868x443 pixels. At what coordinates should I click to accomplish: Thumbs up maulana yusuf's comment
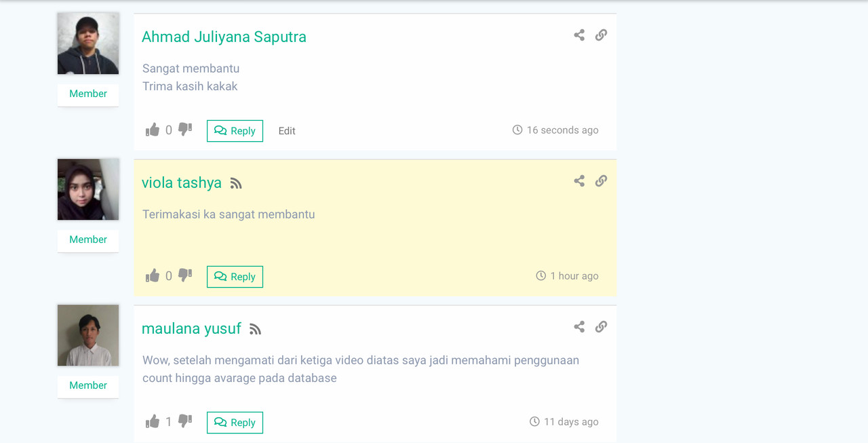[153, 421]
